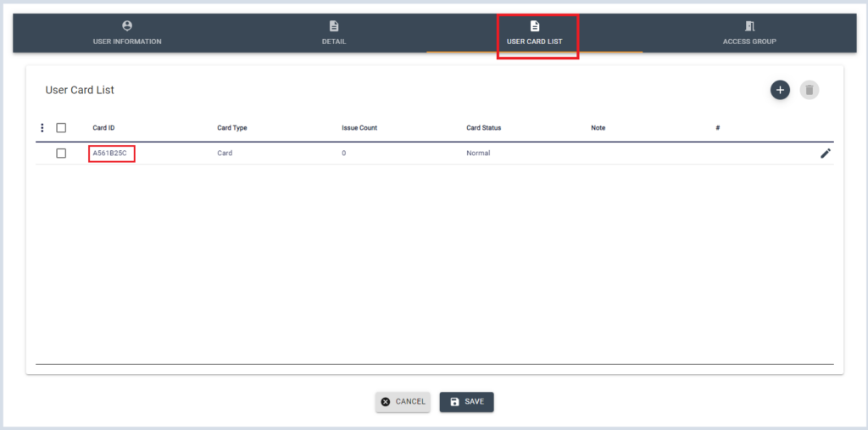Switch to the User Information tab label
Screen dimensions: 868x430
coord(127,42)
